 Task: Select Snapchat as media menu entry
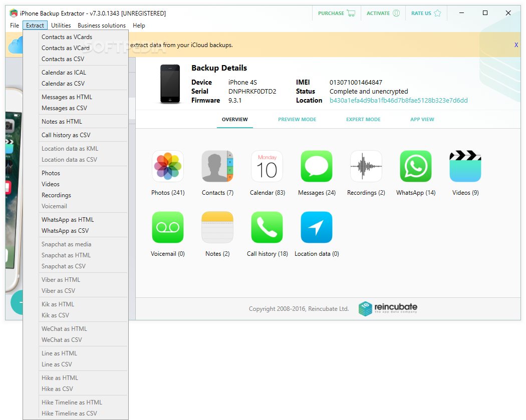[x=76, y=244]
